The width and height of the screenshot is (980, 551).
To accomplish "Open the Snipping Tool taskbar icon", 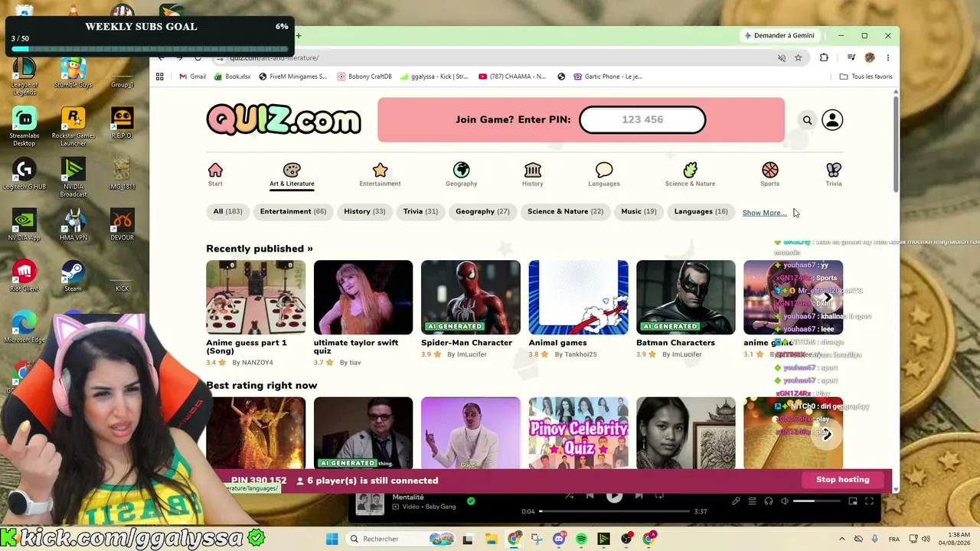I will point(536,539).
